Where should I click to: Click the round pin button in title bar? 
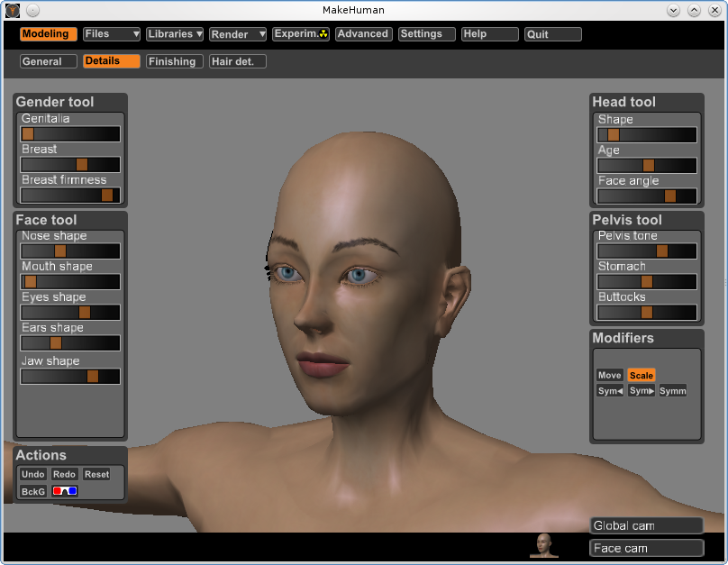[x=32, y=10]
